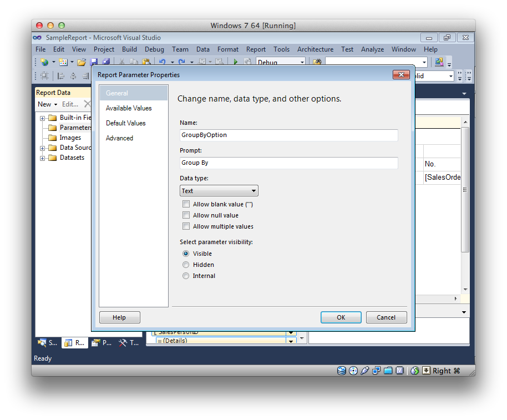Check the Allow blank value checkbox
The width and height of the screenshot is (507, 420).
pos(186,204)
